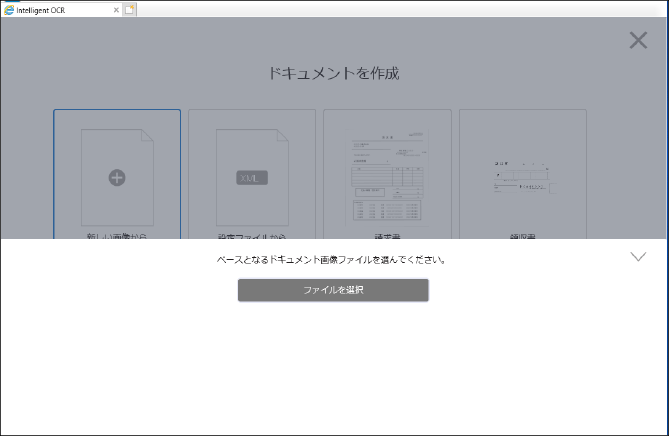Close the Intelligent OCR browser tab
669x436 pixels.
[116, 9]
